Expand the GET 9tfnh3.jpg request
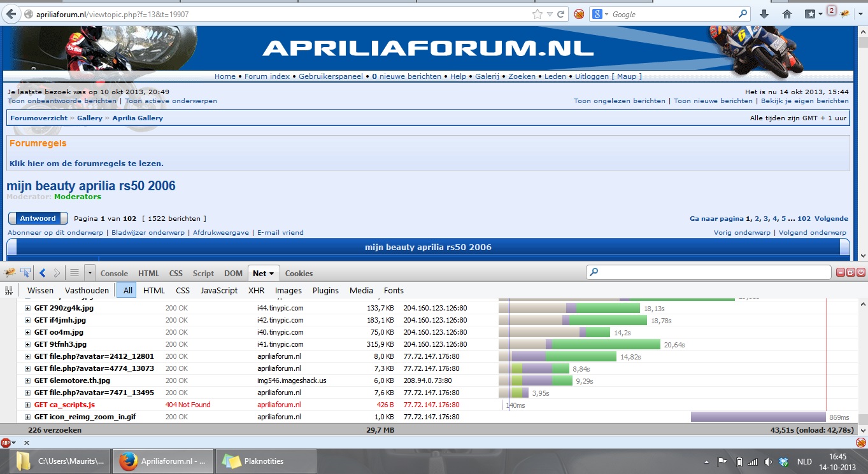 tap(27, 344)
